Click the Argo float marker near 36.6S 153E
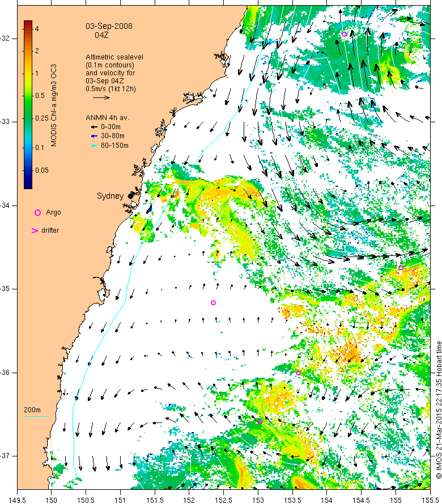The height and width of the screenshot is (504, 442). click(x=260, y=421)
